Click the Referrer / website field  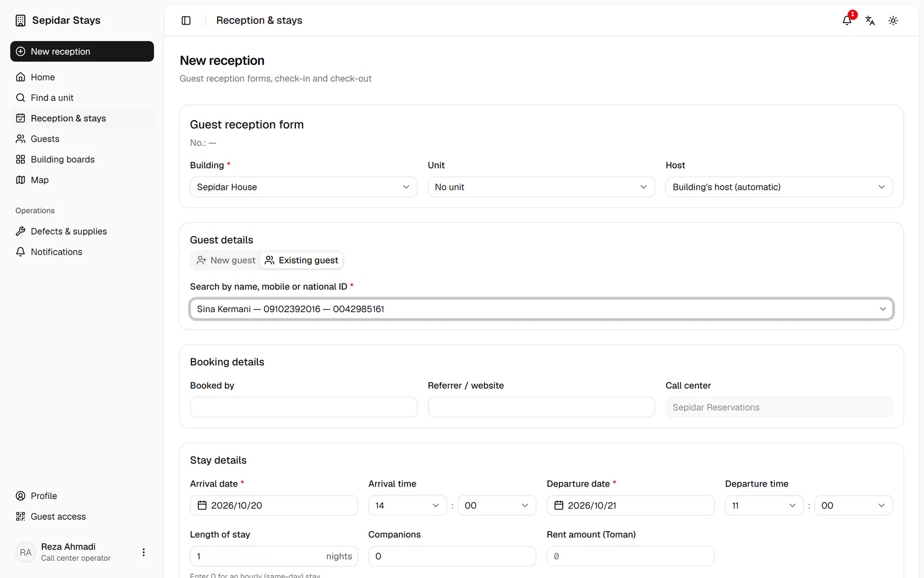click(x=541, y=407)
